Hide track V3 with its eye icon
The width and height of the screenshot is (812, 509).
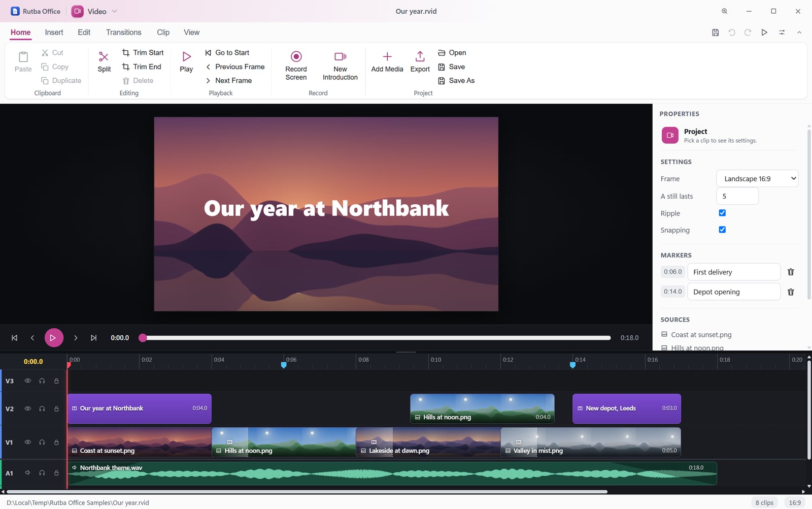28,381
